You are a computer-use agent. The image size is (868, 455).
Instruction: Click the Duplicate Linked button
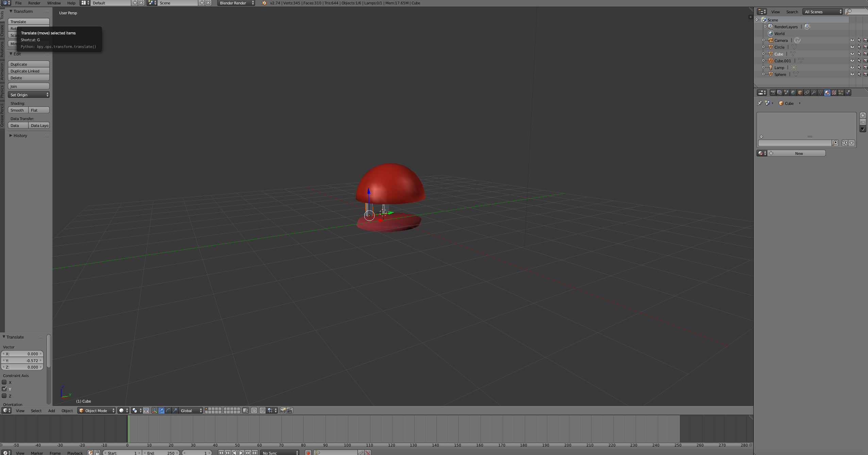(29, 71)
